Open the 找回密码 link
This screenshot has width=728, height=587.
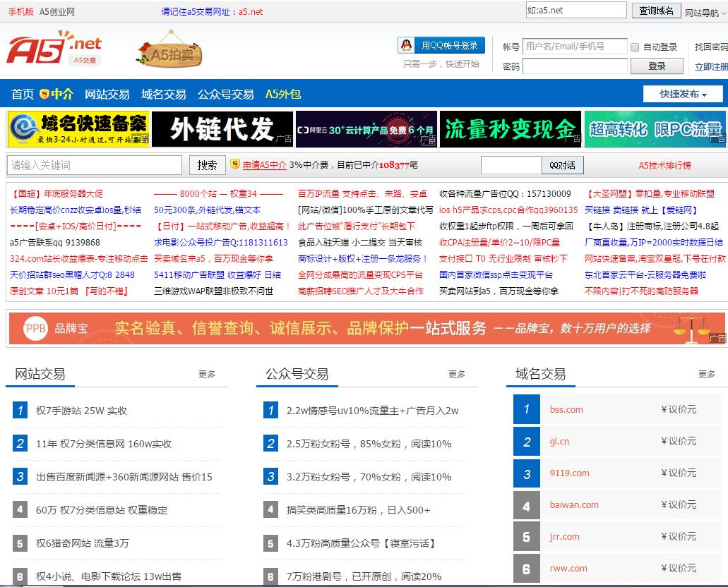coord(711,47)
